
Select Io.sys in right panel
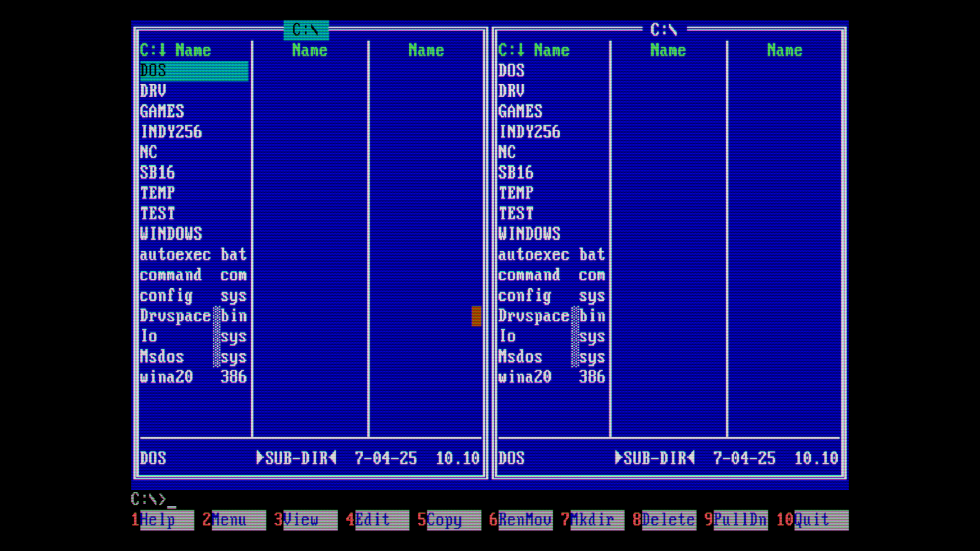coord(552,336)
